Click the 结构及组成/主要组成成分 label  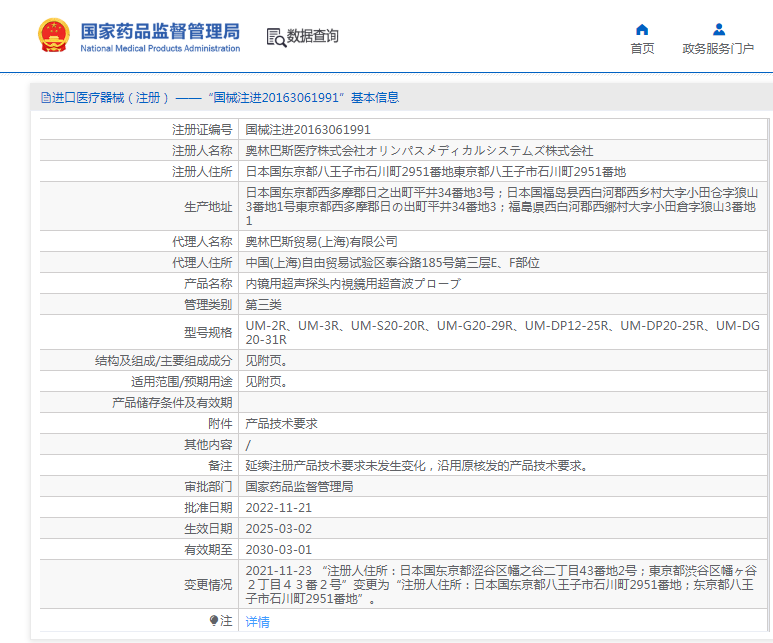click(163, 360)
